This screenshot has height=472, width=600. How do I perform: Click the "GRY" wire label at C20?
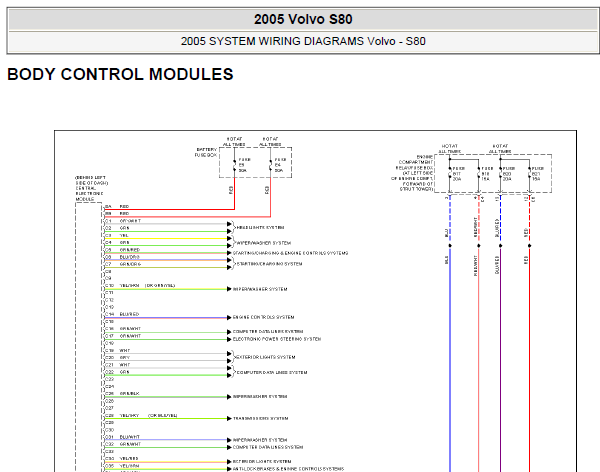tap(125, 357)
